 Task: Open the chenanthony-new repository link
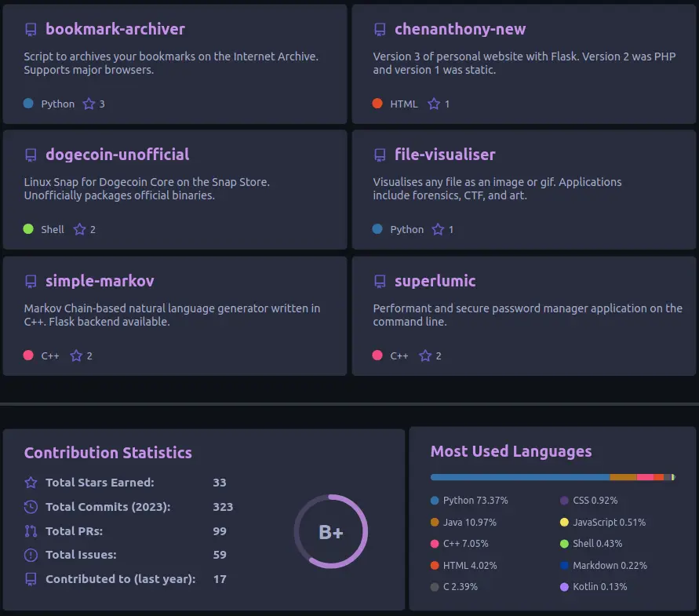click(x=460, y=30)
